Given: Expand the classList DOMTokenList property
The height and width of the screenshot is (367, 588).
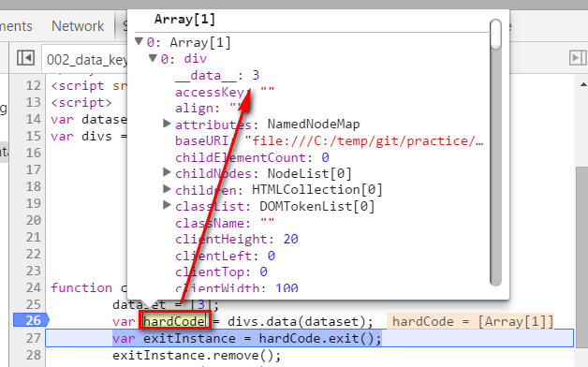Looking at the screenshot, I should pos(167,205).
